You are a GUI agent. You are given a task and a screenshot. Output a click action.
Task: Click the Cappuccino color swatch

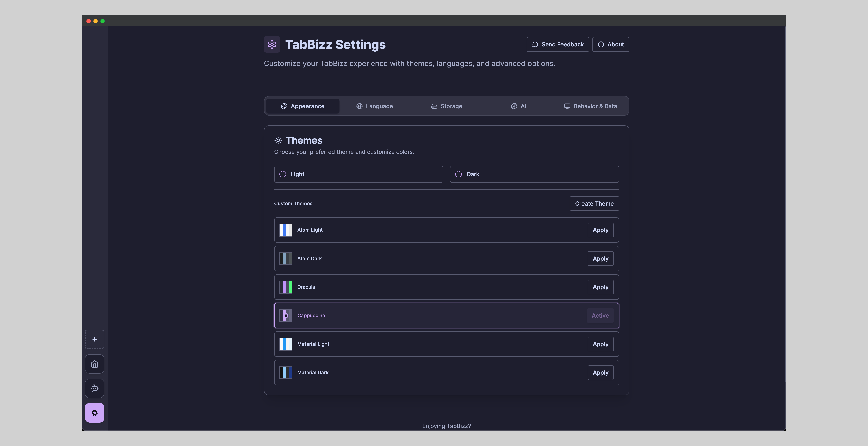[x=286, y=315]
